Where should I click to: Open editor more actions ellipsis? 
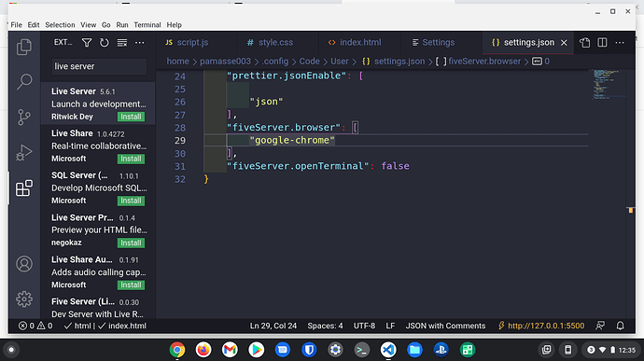click(620, 42)
